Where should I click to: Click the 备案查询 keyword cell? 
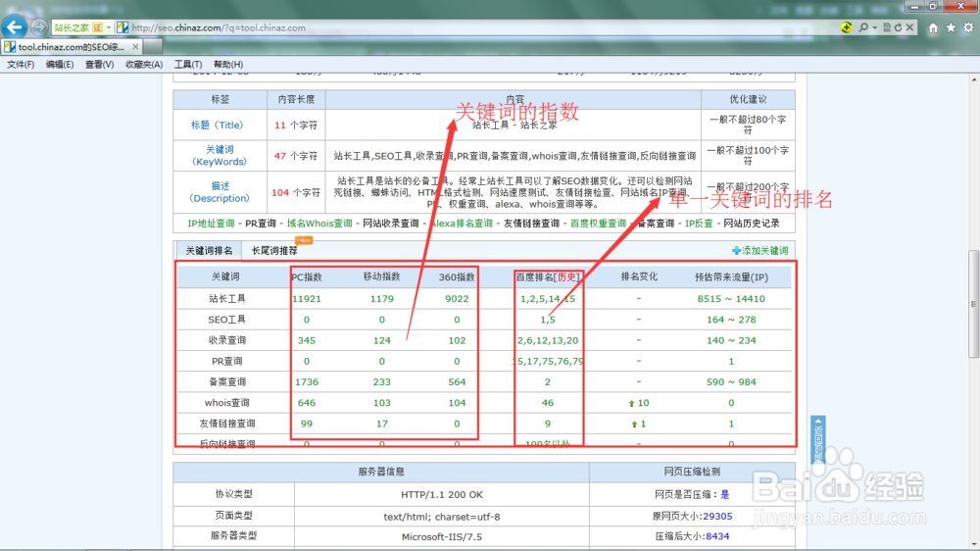[x=227, y=381]
